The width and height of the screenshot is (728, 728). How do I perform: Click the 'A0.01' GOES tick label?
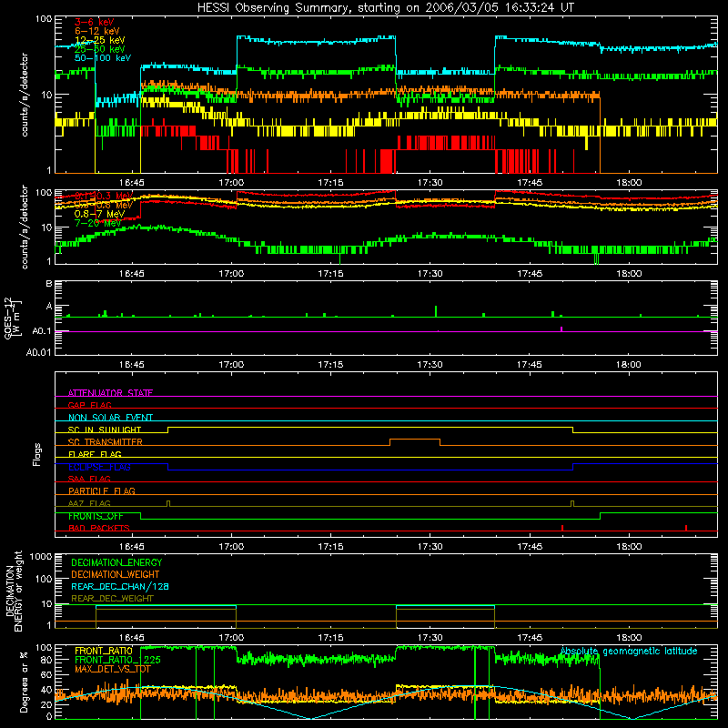pos(39,352)
